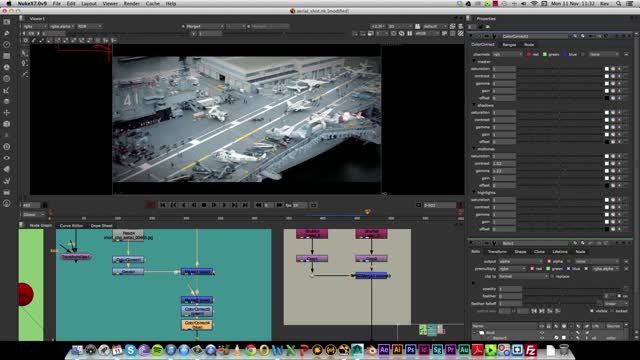Screen dimensions: 640x360
Task: Launch Skype from the dock
Action: pos(131,350)
